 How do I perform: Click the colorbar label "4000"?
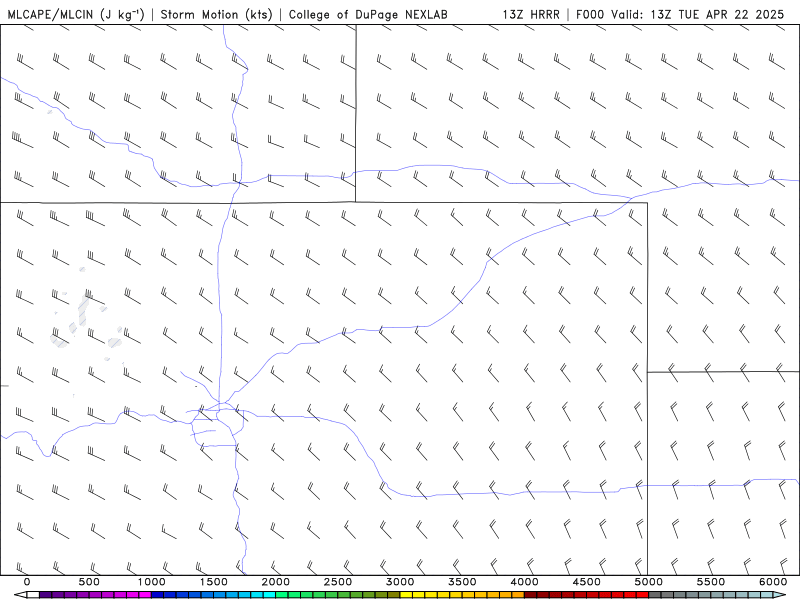[525, 582]
